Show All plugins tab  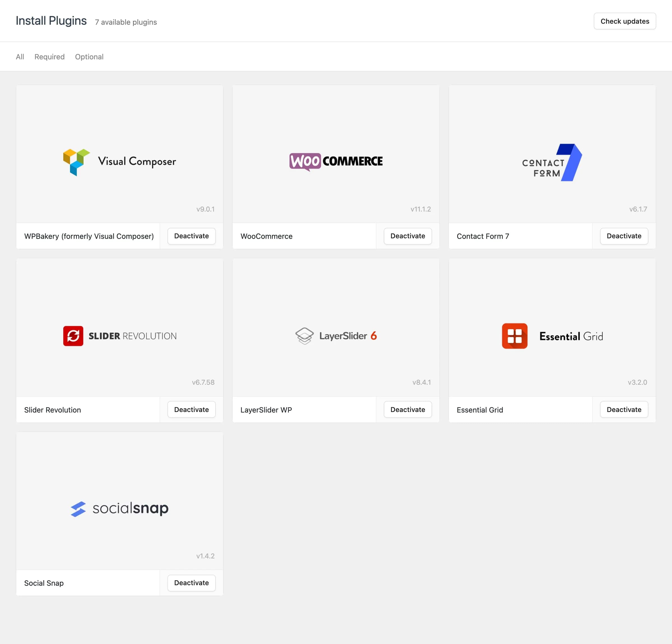[20, 57]
